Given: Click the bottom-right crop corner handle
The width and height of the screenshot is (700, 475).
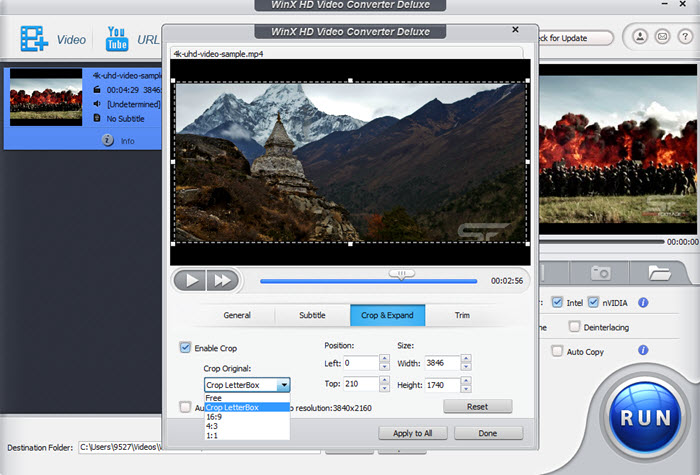Looking at the screenshot, I should click(x=528, y=244).
